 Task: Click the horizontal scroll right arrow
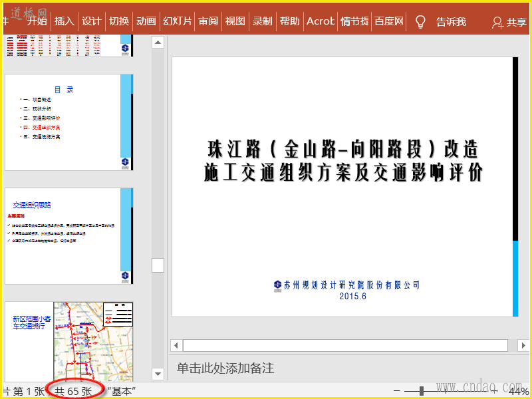click(523, 346)
